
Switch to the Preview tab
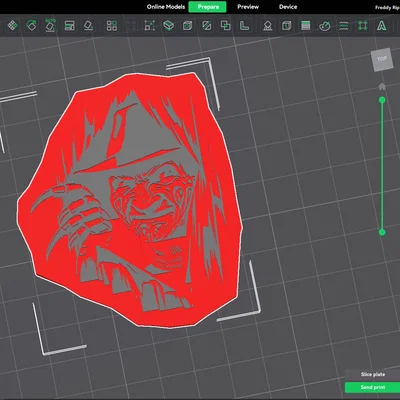(248, 7)
